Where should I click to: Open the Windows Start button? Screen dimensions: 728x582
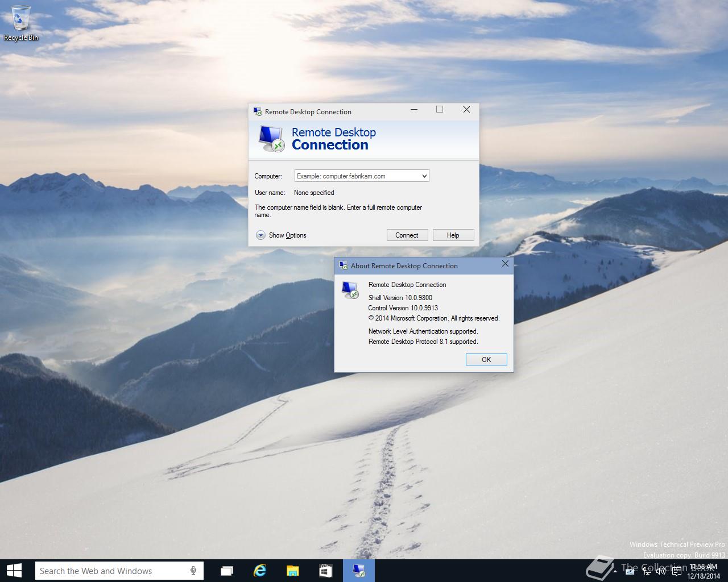pyautogui.click(x=14, y=571)
